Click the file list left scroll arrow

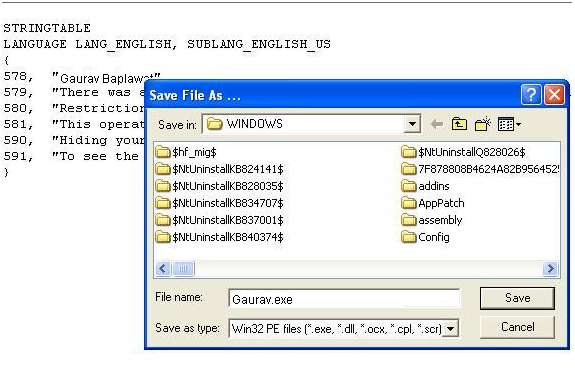point(163,269)
